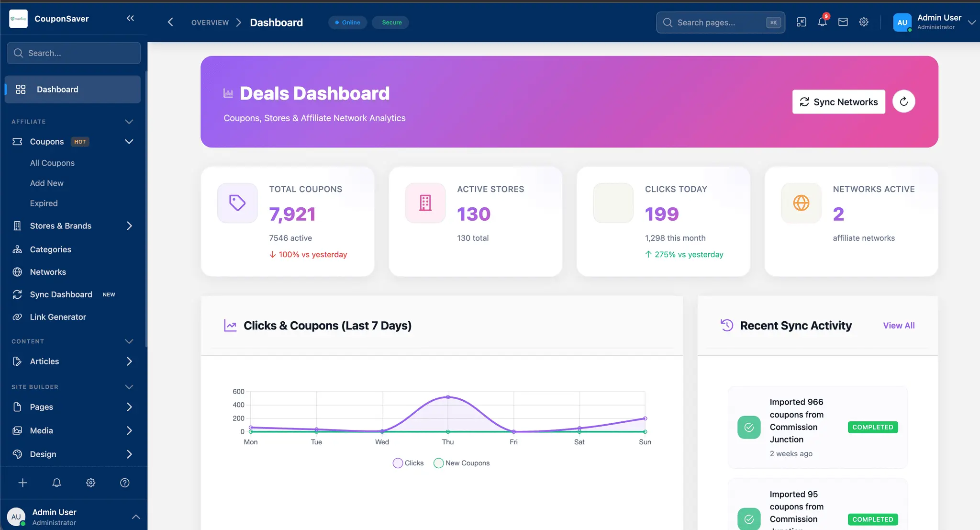Open All Coupons
Viewport: 980px width, 530px height.
(52, 163)
